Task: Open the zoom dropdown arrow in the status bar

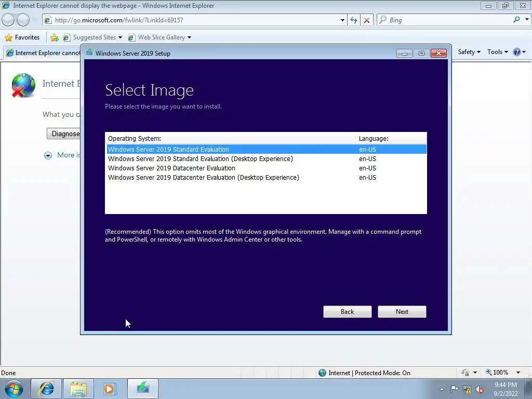Action: click(518, 373)
